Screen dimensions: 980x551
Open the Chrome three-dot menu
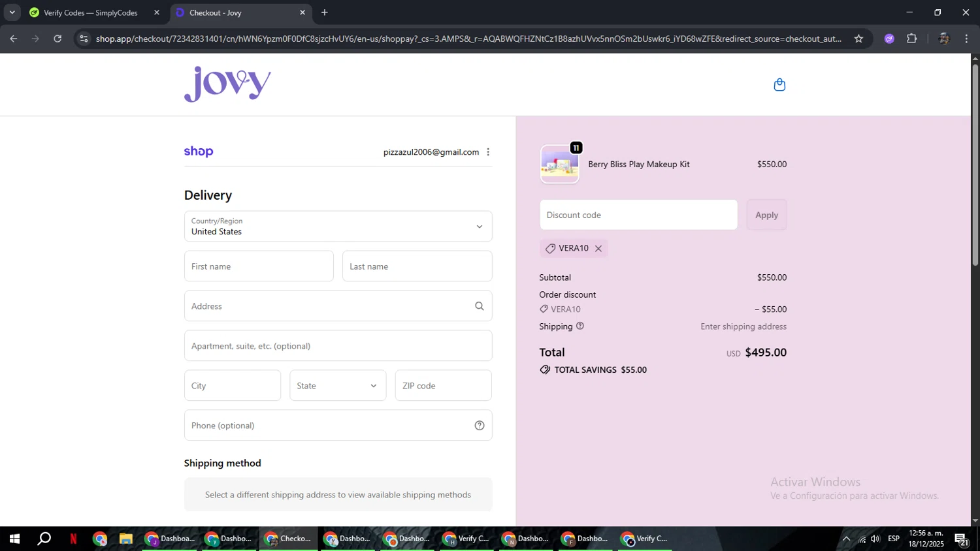click(966, 39)
